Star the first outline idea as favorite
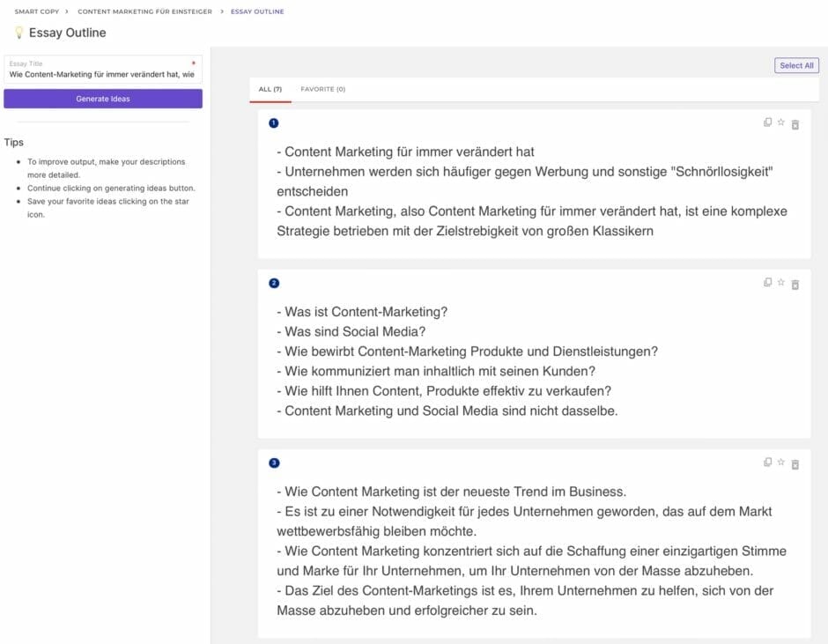 pyautogui.click(x=780, y=123)
